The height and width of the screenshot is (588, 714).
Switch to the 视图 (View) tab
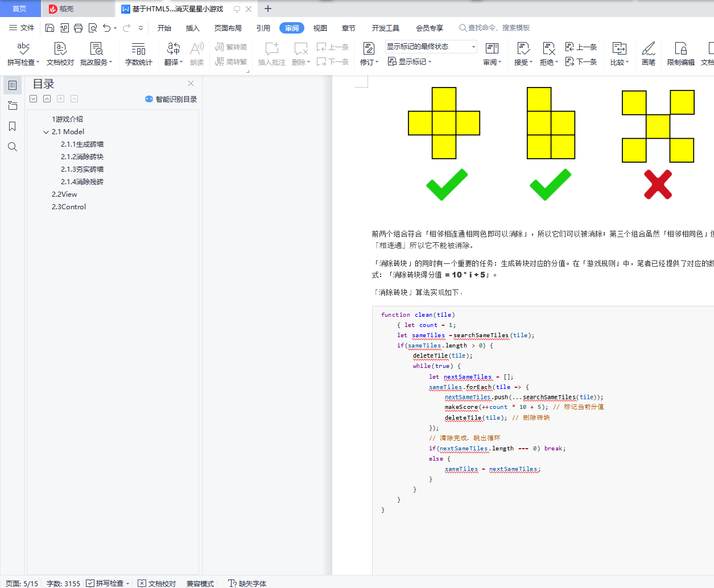click(x=320, y=28)
